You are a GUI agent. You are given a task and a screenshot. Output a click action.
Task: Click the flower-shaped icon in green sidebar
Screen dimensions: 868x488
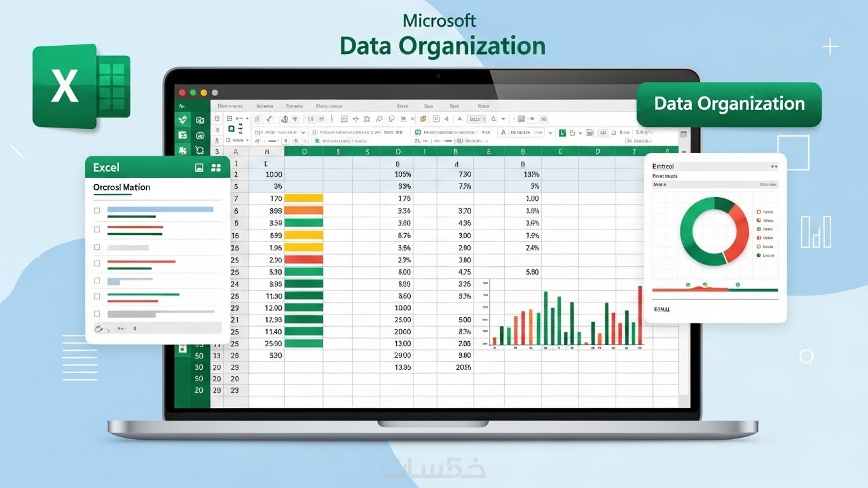pyautogui.click(x=183, y=151)
